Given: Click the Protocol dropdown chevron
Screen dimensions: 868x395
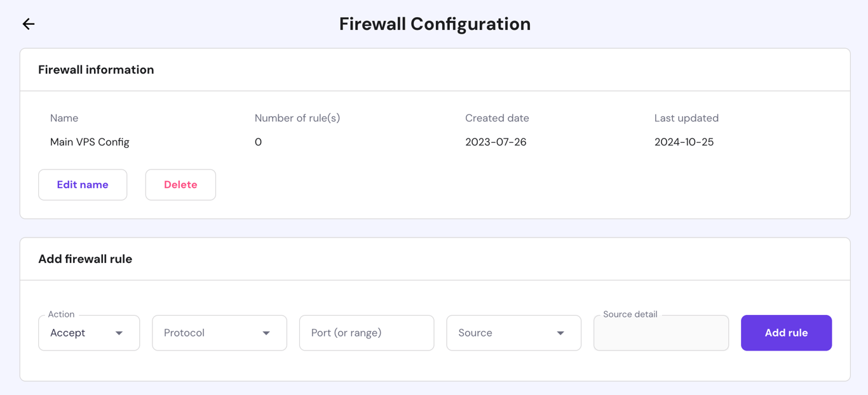Looking at the screenshot, I should coord(267,332).
